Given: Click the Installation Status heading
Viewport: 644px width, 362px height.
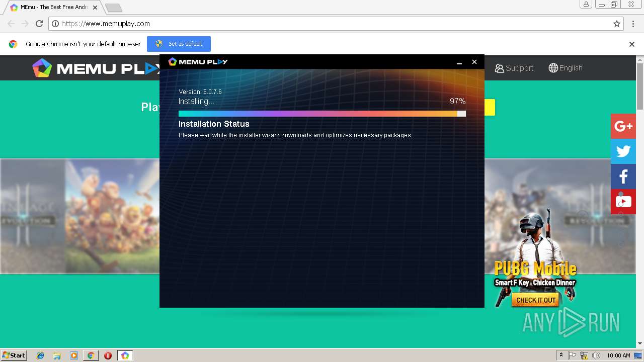Looking at the screenshot, I should [x=214, y=124].
